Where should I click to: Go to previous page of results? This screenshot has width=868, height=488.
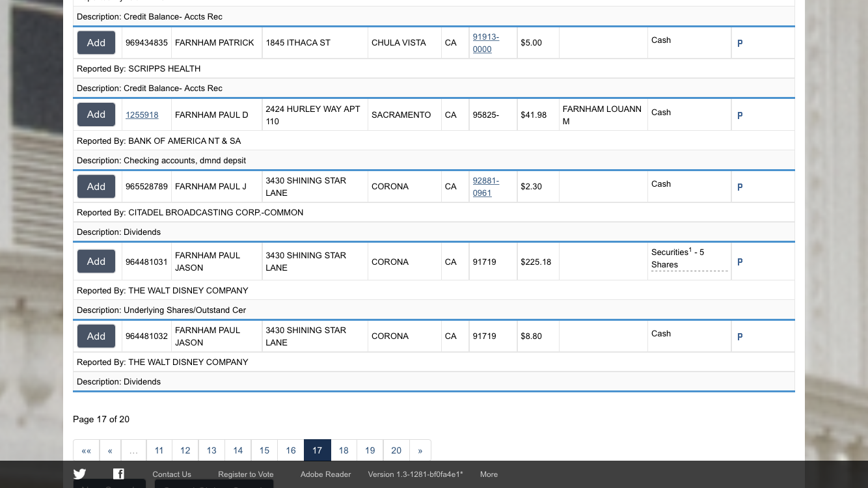pyautogui.click(x=110, y=450)
